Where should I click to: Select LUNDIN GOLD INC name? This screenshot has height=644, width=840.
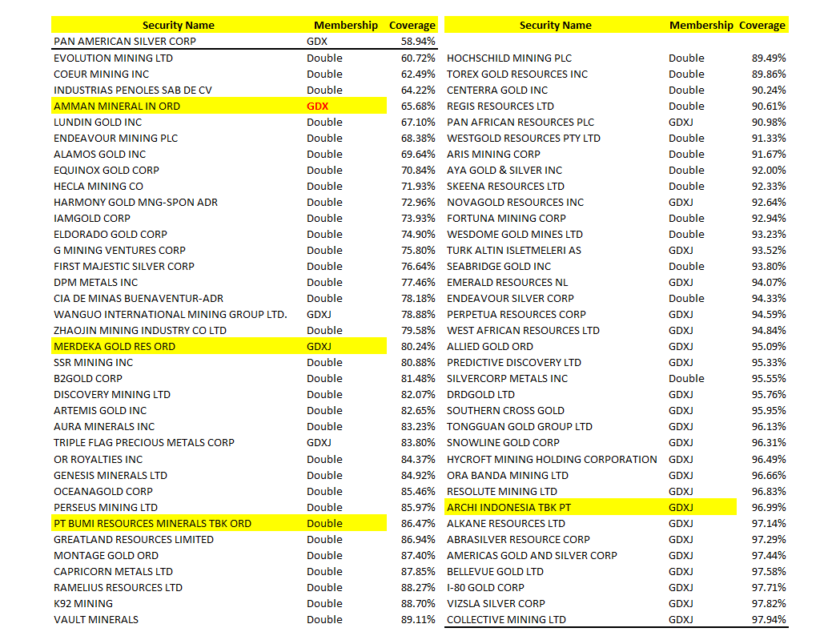[x=98, y=123]
